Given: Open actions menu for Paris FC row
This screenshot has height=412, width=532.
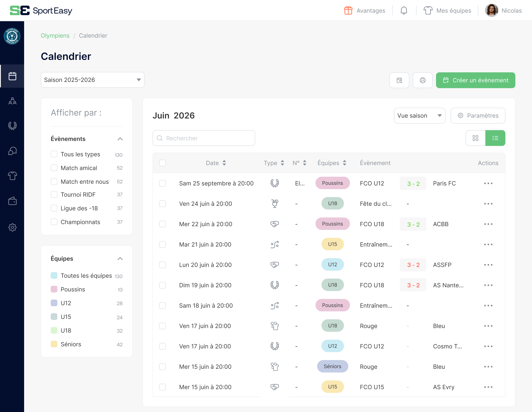Looking at the screenshot, I should [488, 183].
